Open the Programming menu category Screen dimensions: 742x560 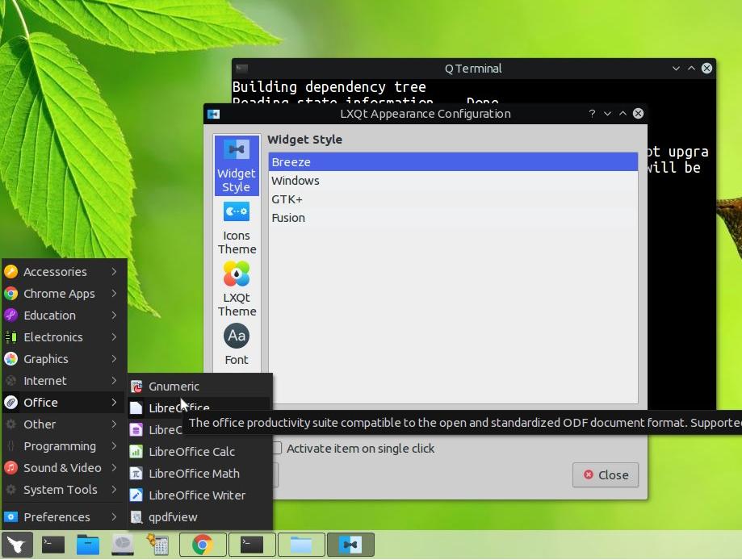(65, 445)
